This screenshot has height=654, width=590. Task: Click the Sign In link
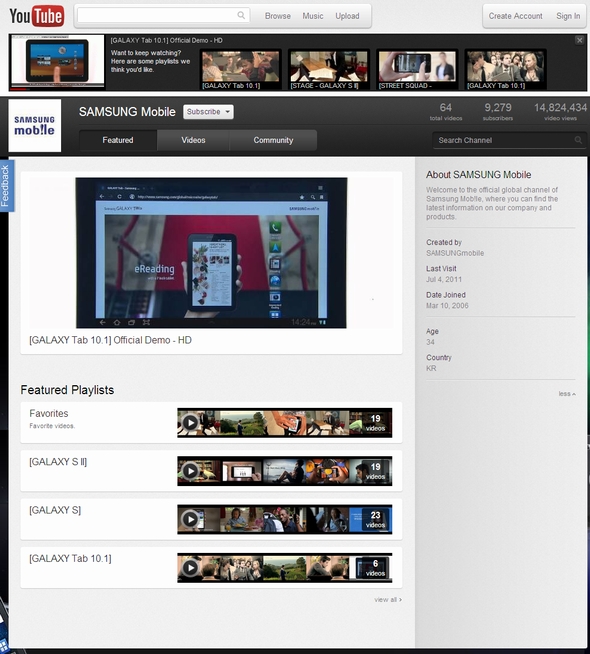coord(568,16)
